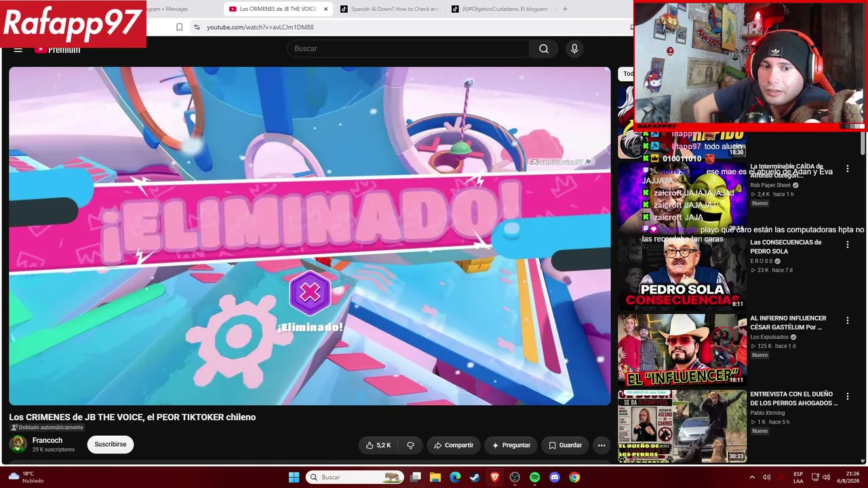This screenshot has height=488, width=868.
Task: Click the address bar URL youtube.com/watch
Action: tap(260, 27)
